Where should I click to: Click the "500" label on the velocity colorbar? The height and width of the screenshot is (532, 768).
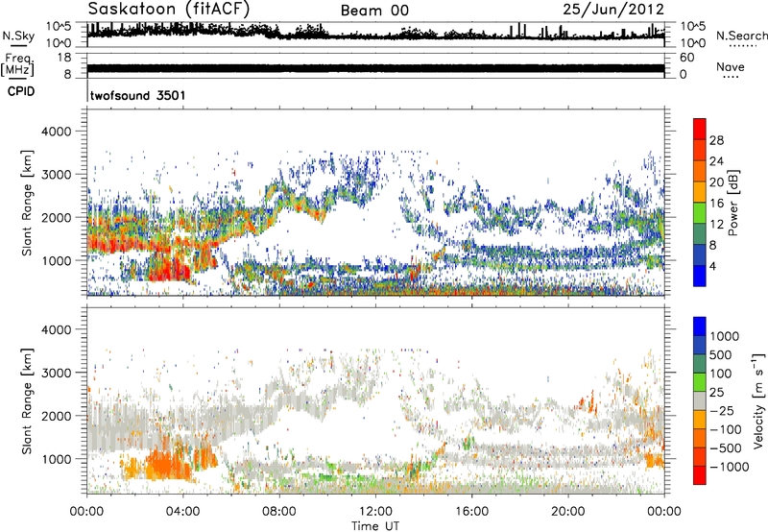tap(721, 355)
